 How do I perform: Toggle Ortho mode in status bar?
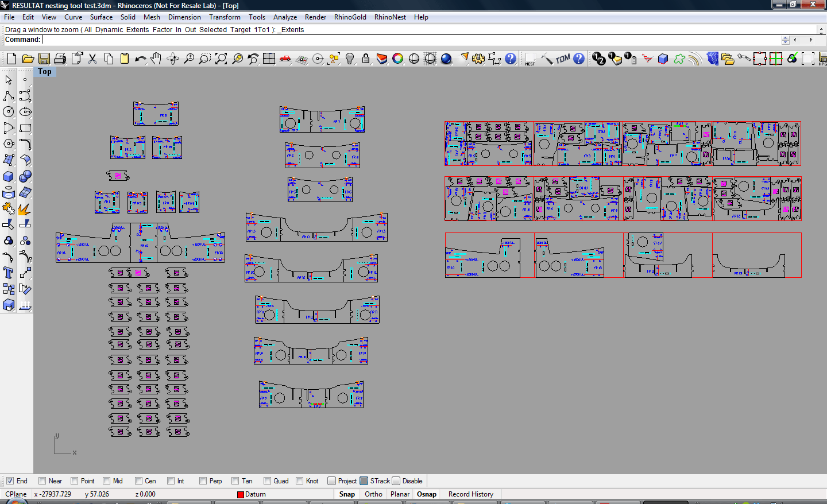click(x=373, y=494)
